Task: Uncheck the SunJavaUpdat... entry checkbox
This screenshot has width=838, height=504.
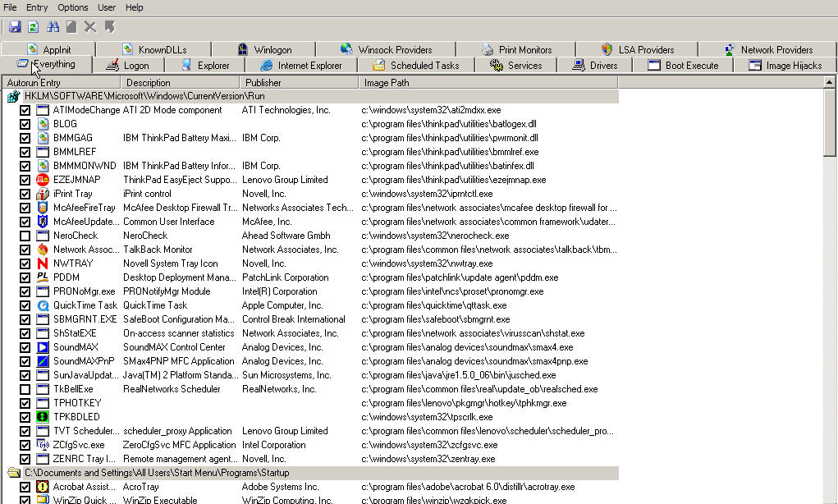Action: (25, 375)
